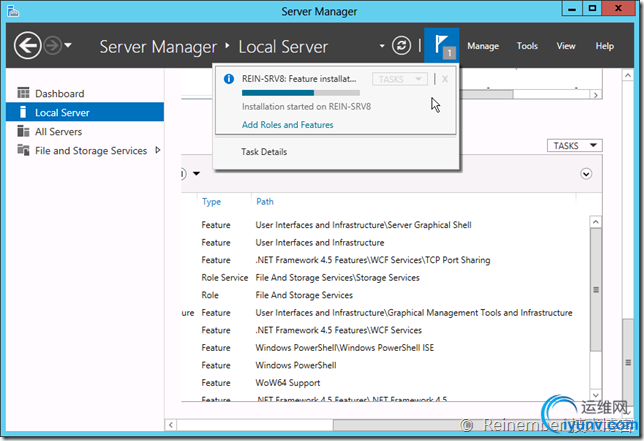644x441 pixels.
Task: Click the File and Storage Services icon
Action: click(x=23, y=150)
